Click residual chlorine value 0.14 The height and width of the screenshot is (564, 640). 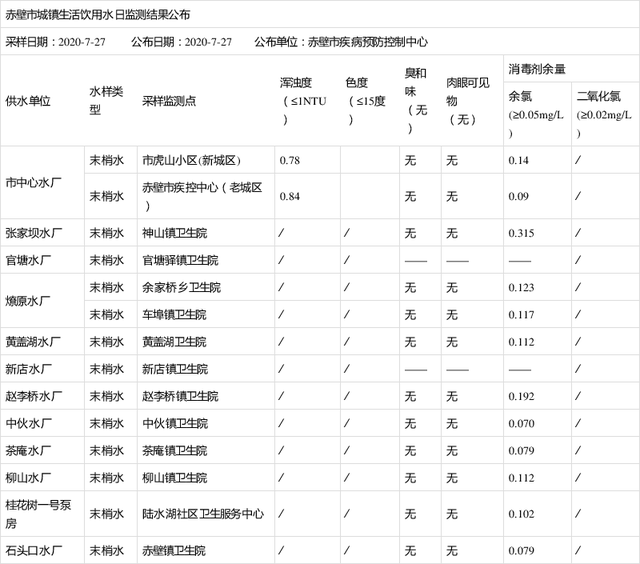coord(518,160)
